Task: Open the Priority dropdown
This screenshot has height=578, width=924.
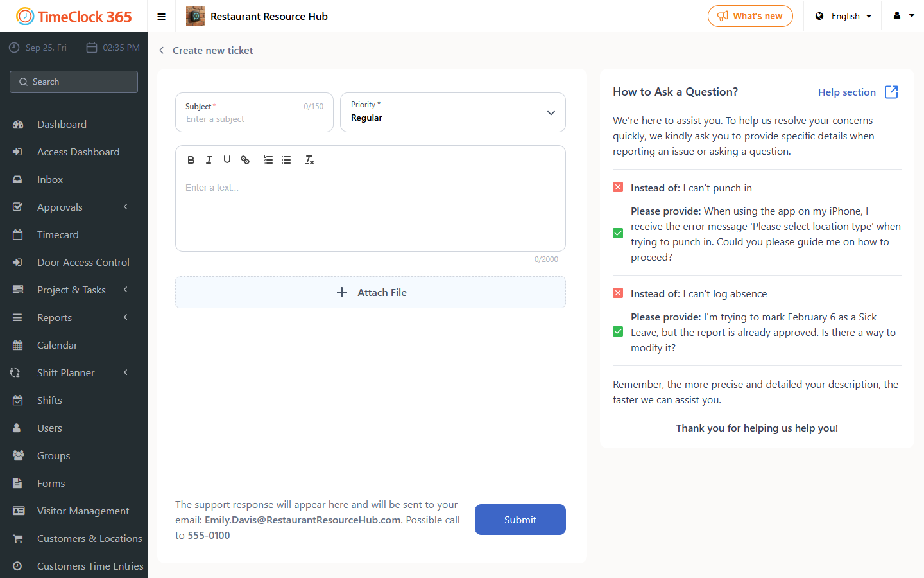Action: click(x=453, y=112)
